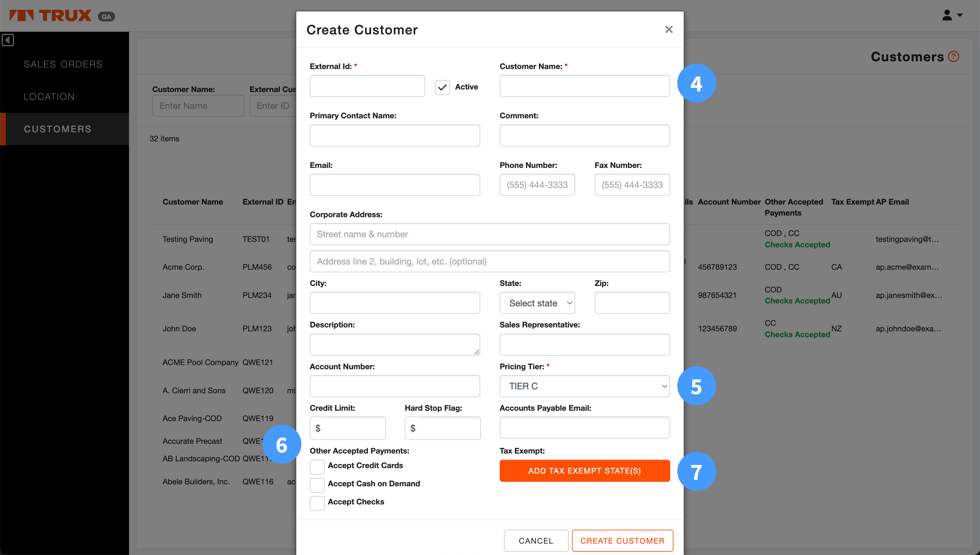
Task: Click Add Tax Exempt State(s) button
Action: point(585,471)
